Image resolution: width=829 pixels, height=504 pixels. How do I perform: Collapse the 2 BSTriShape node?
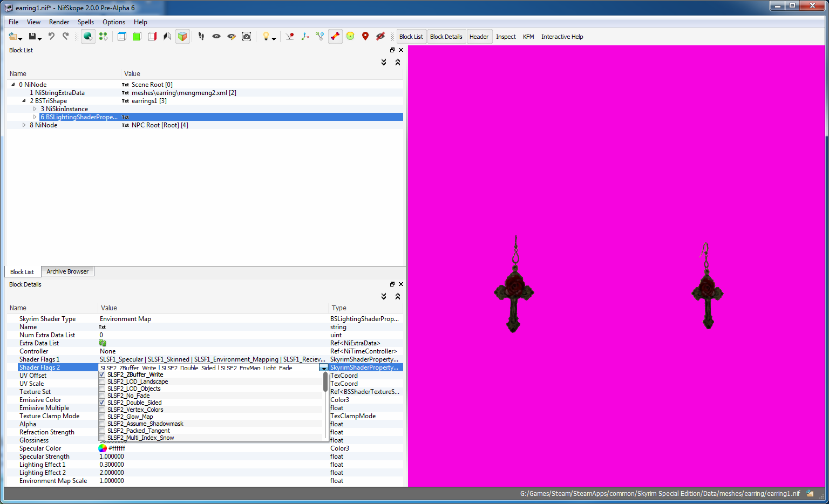[x=24, y=101]
